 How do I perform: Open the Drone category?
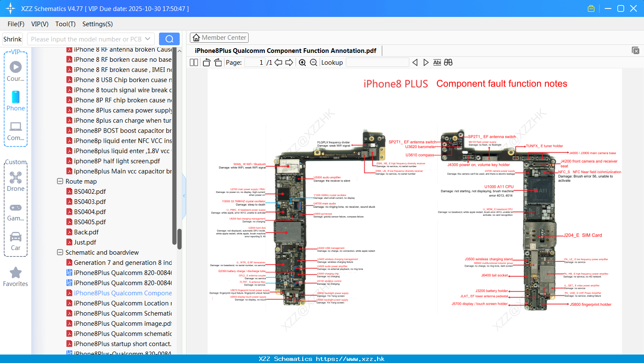16,181
